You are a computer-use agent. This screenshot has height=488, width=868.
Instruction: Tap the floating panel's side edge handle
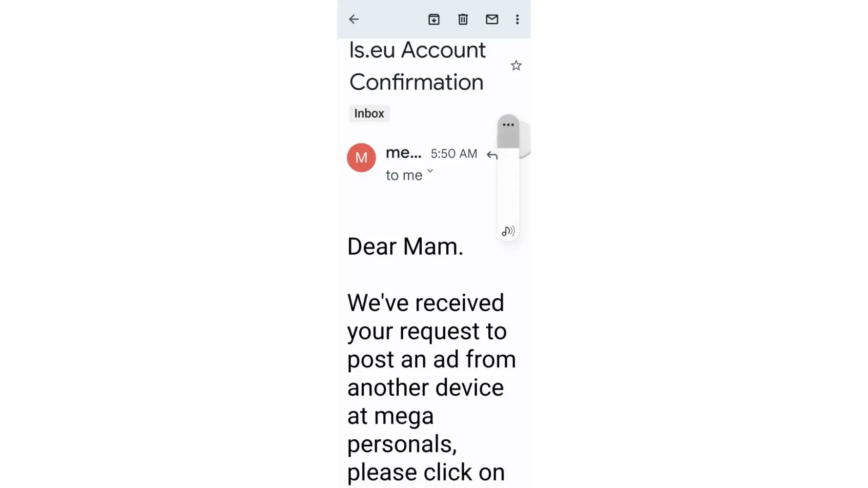tap(525, 140)
